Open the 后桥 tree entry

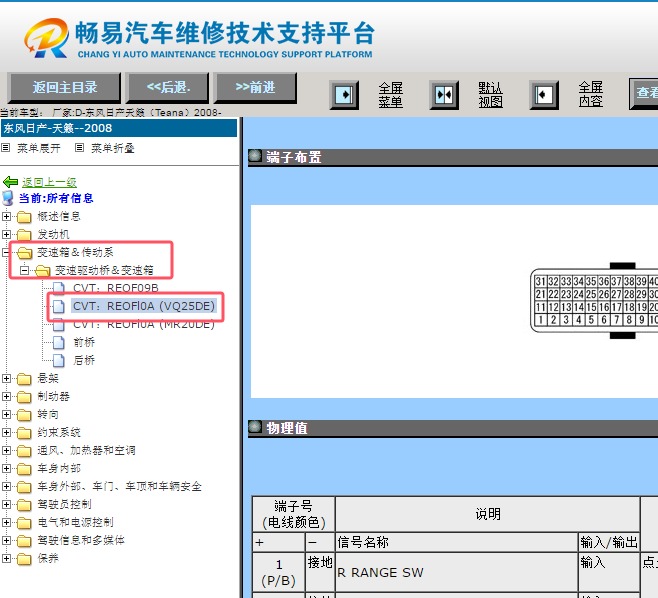(x=84, y=360)
